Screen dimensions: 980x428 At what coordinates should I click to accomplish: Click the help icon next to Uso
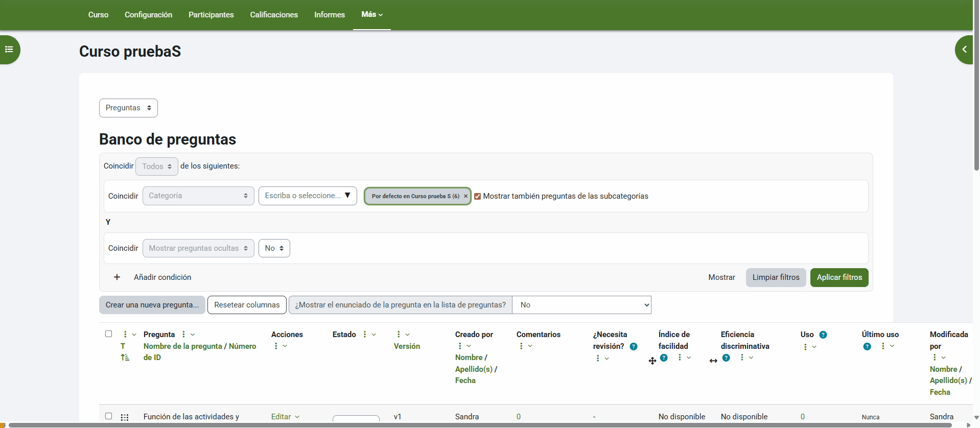pos(823,335)
